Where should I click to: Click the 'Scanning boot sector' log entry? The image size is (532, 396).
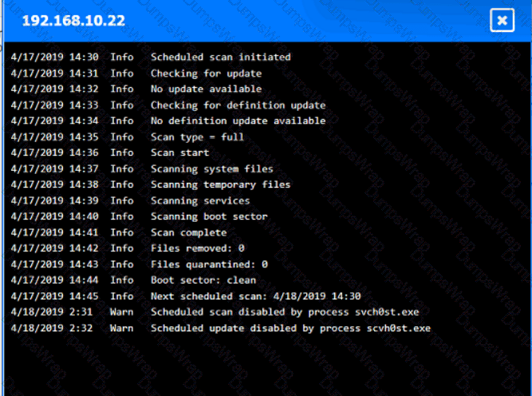point(209,216)
